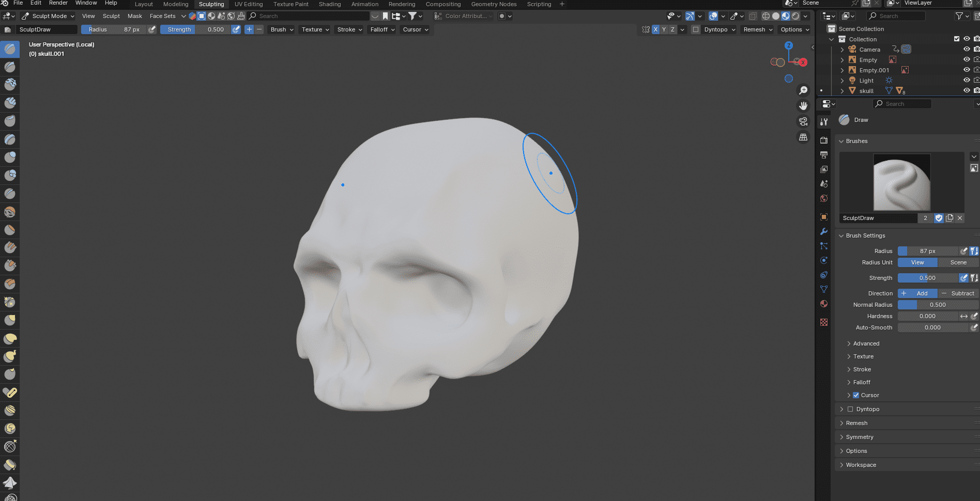This screenshot has width=980, height=501.
Task: Switch Radius Unit to Scene
Action: pos(957,262)
